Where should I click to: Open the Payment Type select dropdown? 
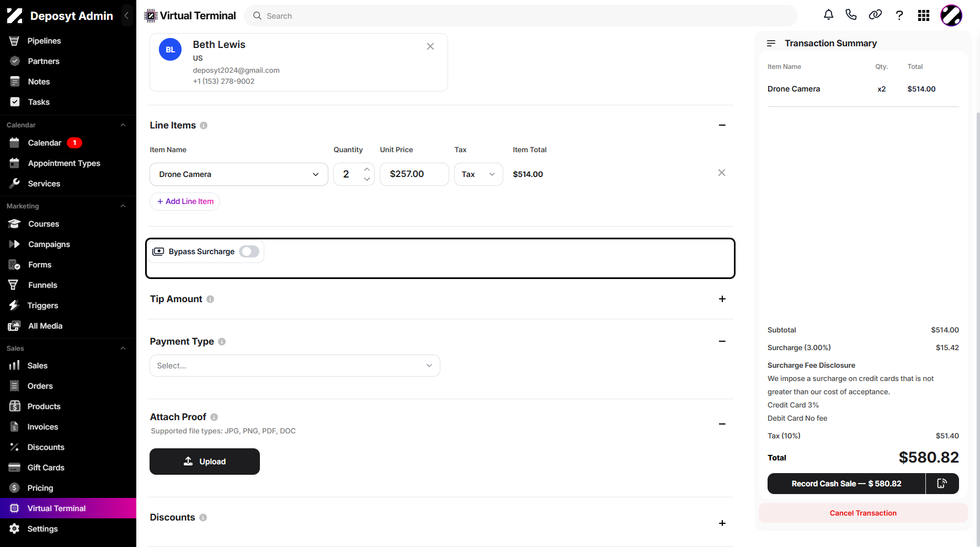(x=295, y=366)
